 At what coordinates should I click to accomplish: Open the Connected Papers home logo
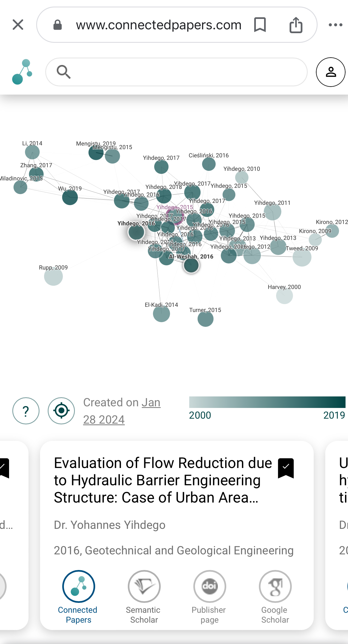click(22, 72)
